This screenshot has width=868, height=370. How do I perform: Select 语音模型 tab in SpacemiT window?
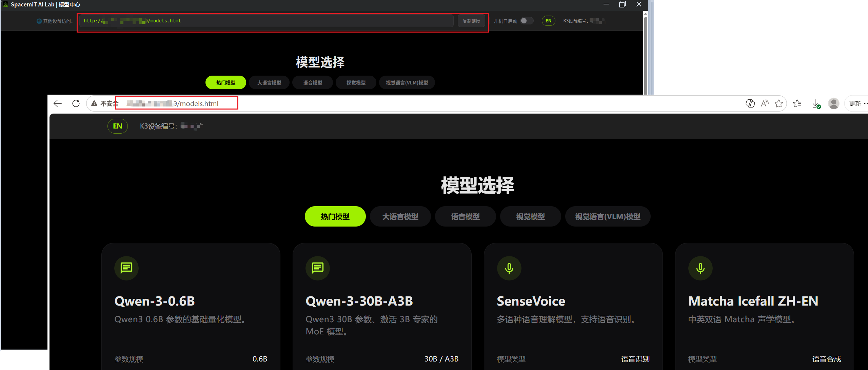coord(313,82)
